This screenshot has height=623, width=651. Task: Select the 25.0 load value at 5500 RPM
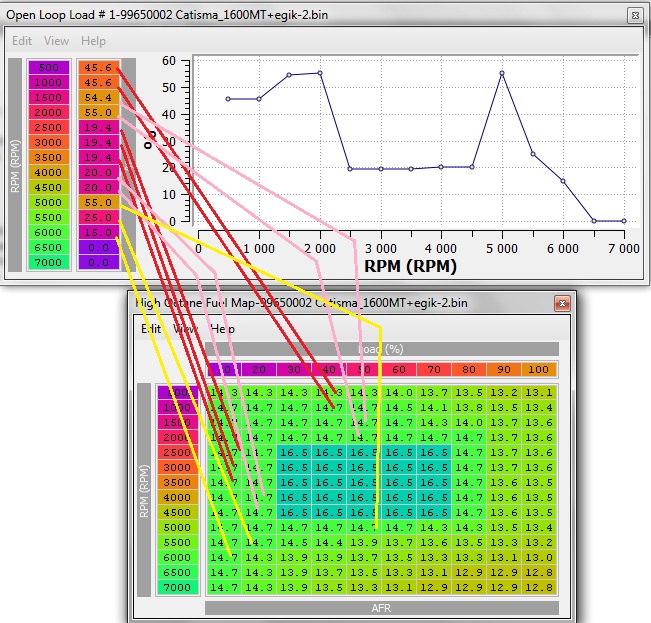[x=98, y=217]
